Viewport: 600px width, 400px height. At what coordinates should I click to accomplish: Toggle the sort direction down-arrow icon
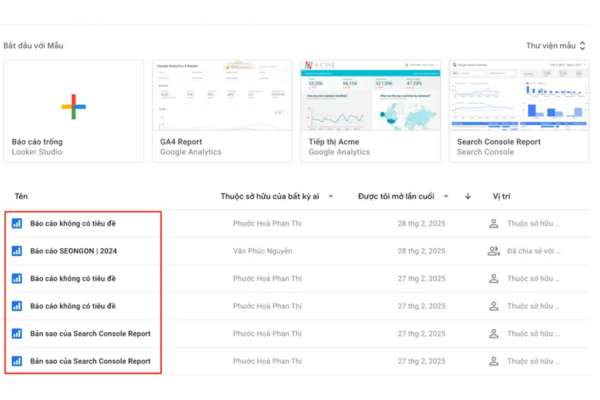[x=468, y=196]
